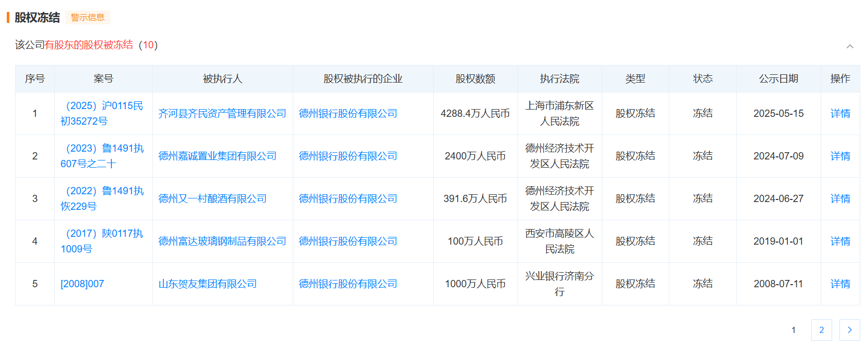Click the 被执行人 column header
The height and width of the screenshot is (348, 868).
pyautogui.click(x=223, y=78)
